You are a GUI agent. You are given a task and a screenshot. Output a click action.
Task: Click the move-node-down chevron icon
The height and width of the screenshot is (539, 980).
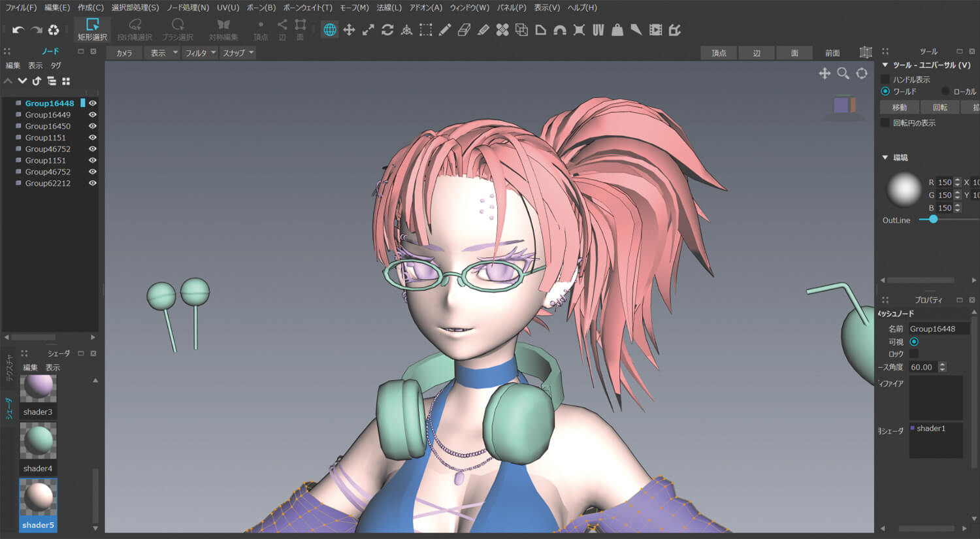click(x=22, y=81)
